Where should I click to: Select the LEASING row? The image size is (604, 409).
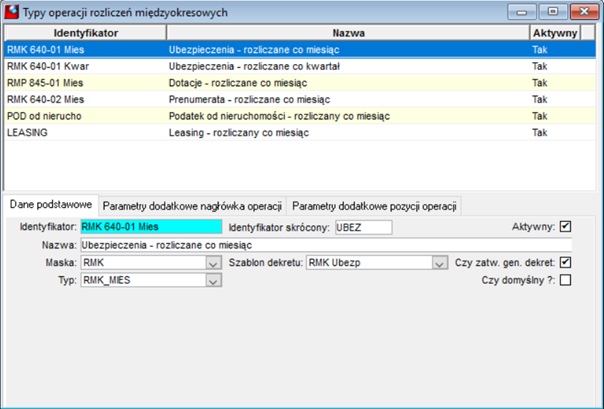click(300, 132)
